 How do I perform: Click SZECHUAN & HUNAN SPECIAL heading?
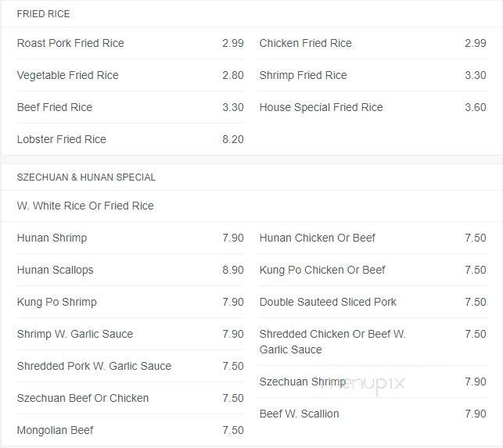pos(86,177)
